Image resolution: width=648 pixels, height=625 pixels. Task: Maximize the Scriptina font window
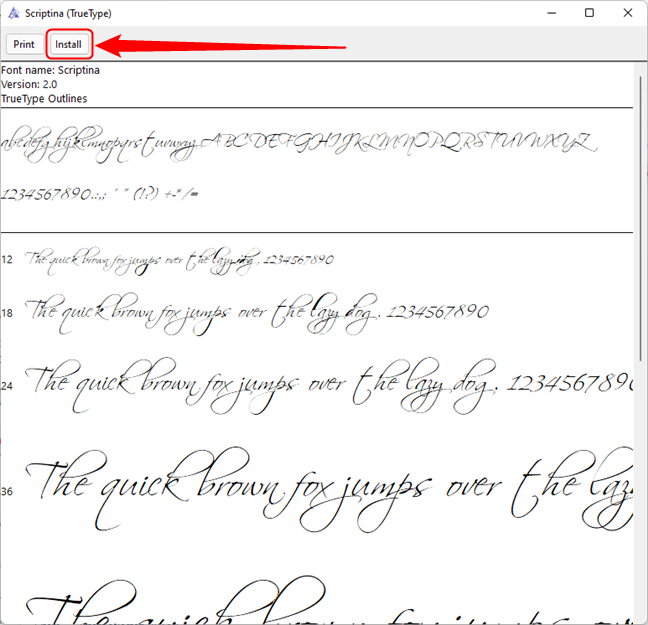click(590, 13)
